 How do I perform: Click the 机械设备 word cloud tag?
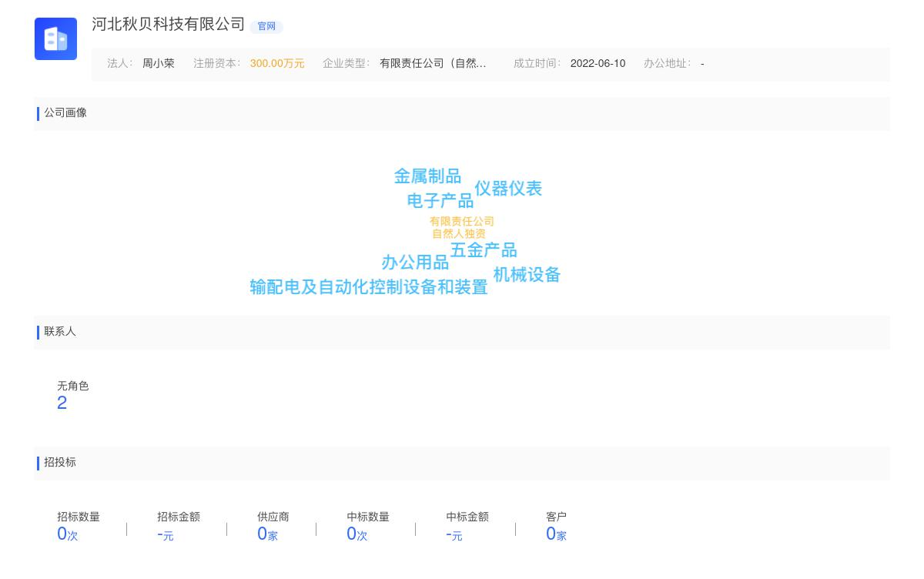pos(527,275)
